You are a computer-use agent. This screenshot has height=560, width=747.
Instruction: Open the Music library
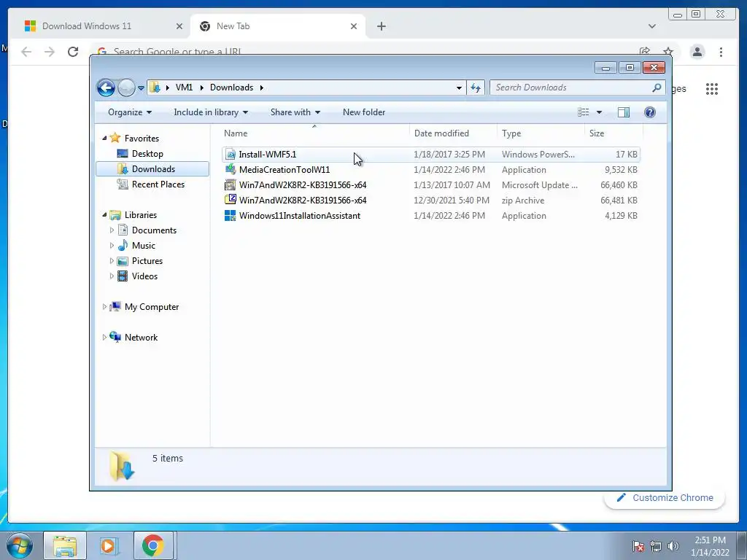[x=144, y=246]
